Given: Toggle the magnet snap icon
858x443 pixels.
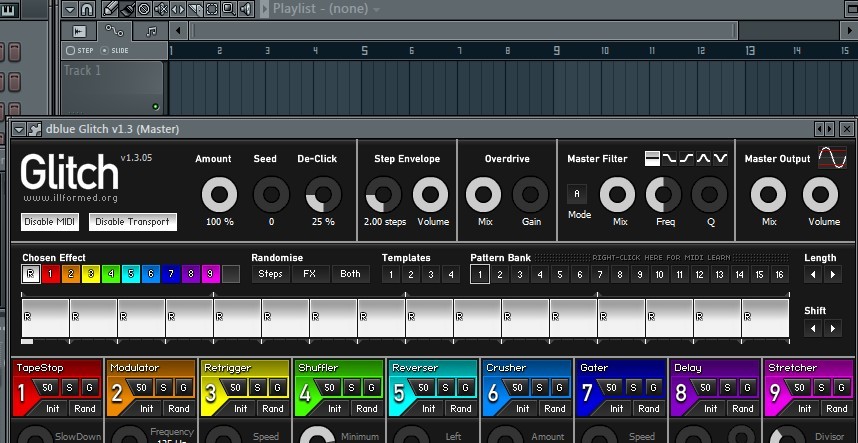Looking at the screenshot, I should [x=86, y=8].
